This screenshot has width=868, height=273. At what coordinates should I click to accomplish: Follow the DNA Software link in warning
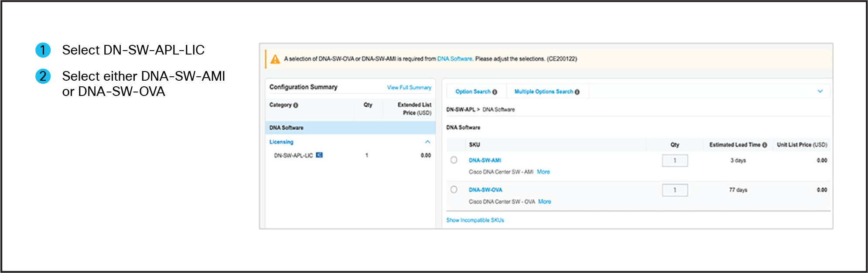point(455,59)
